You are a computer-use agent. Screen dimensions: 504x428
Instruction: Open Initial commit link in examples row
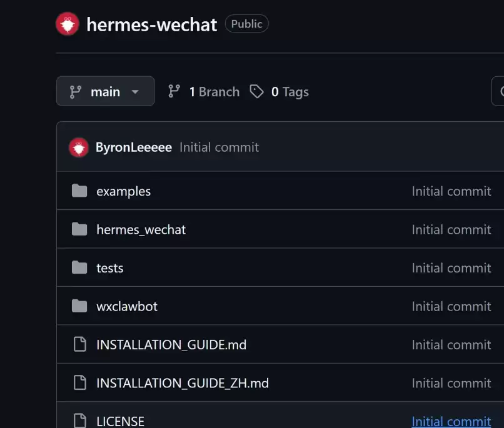click(451, 191)
